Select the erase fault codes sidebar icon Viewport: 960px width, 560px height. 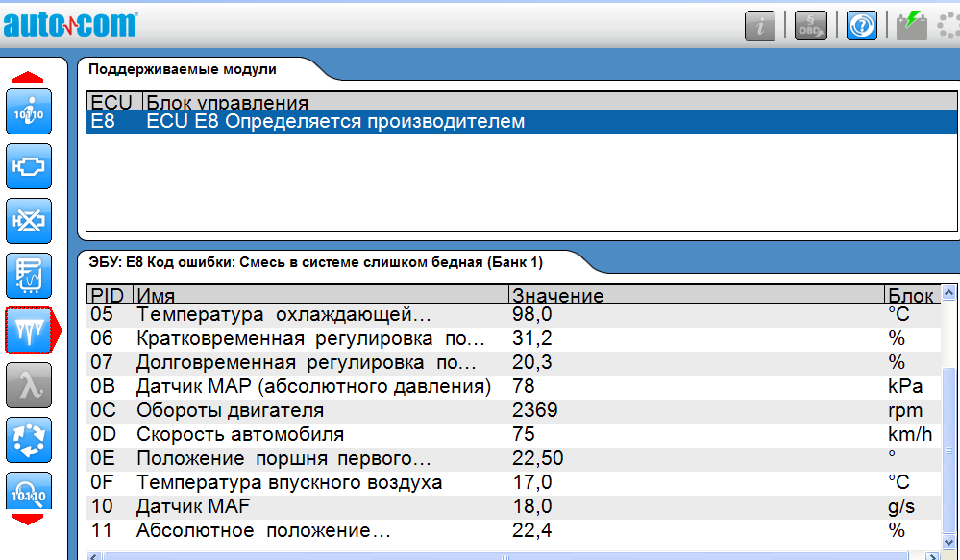[29, 221]
